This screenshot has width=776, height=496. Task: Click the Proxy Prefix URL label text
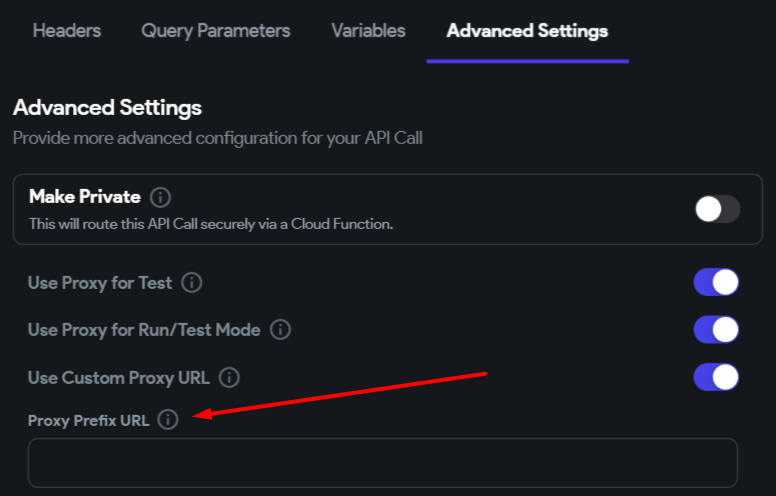pyautogui.click(x=88, y=420)
